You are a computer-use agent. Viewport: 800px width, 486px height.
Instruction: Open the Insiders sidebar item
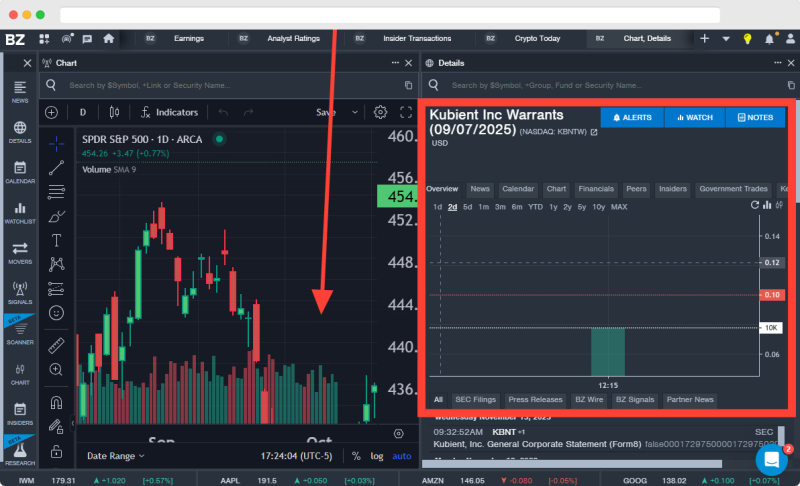pos(20,414)
